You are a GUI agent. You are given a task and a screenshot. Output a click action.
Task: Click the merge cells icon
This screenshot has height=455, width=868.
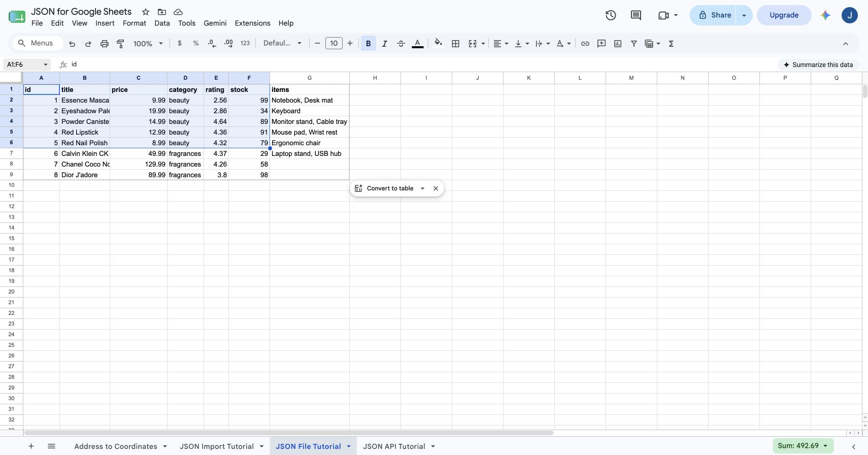pyautogui.click(x=473, y=44)
